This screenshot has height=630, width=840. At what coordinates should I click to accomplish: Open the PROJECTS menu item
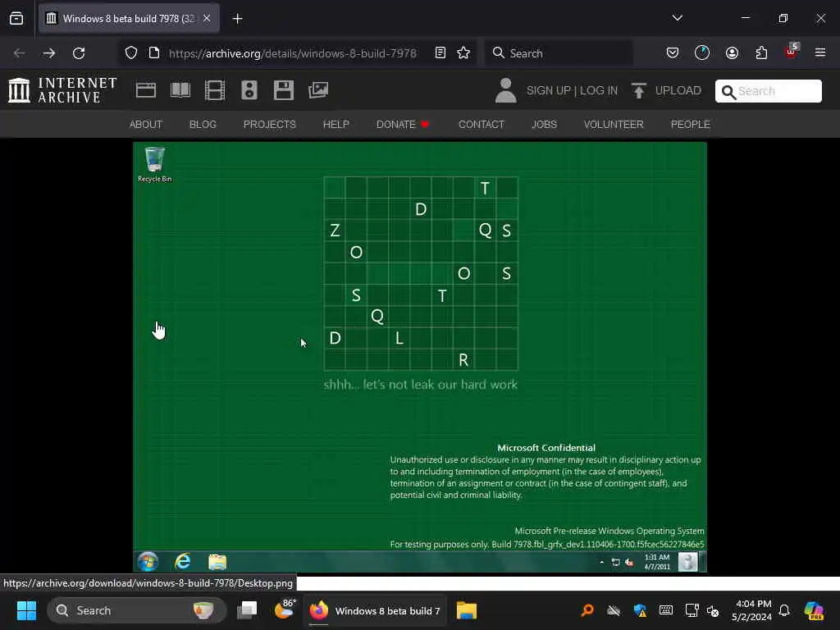tap(269, 125)
